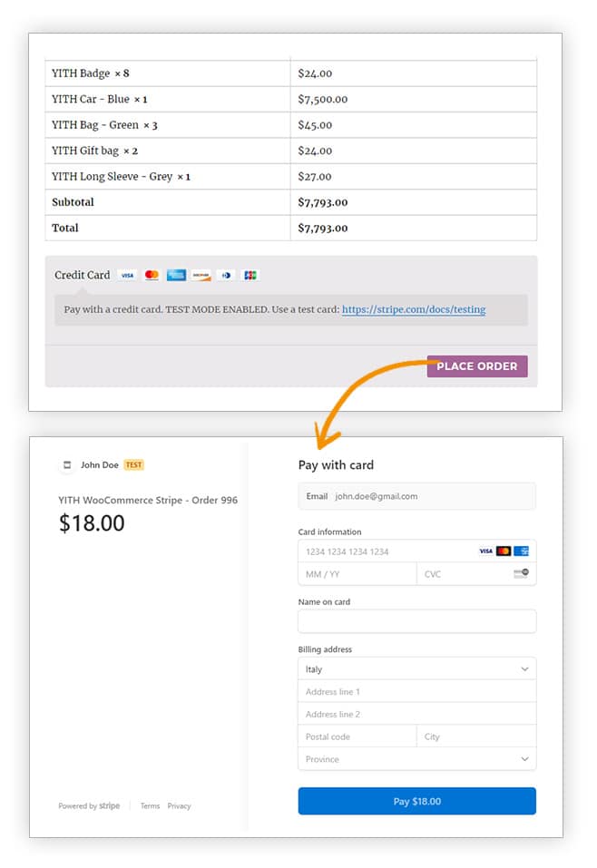This screenshot has height=868, width=597.
Task: Click the store icon next to John Doe
Action: (x=67, y=465)
